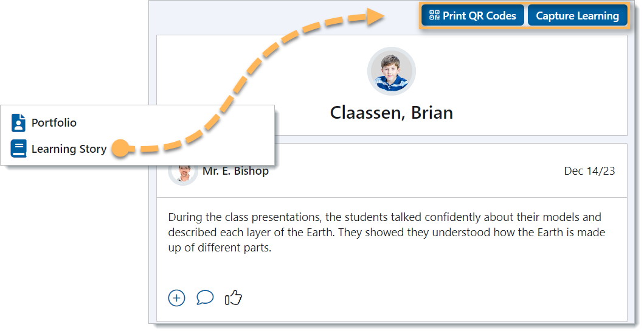Click the Learning Story book icon
This screenshot has width=644, height=333.
coord(18,149)
